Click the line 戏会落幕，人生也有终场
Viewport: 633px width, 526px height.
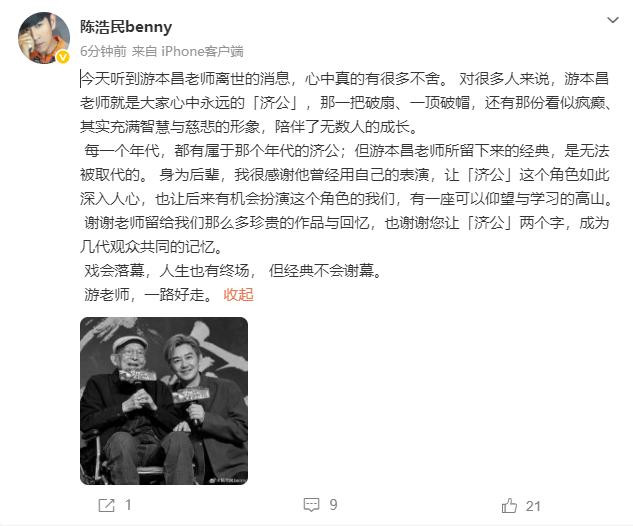coord(170,270)
